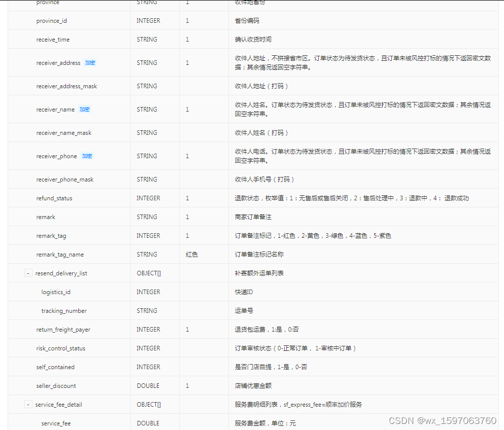Click the 服务费金额，单位：元 description
The image size is (504, 430).
tap(265, 423)
